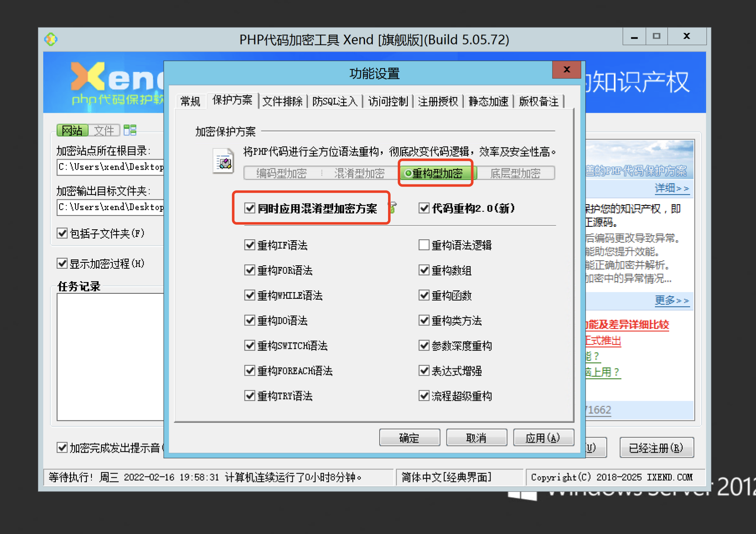
Task: Switch to the 保护方案 tab
Action: tap(232, 100)
